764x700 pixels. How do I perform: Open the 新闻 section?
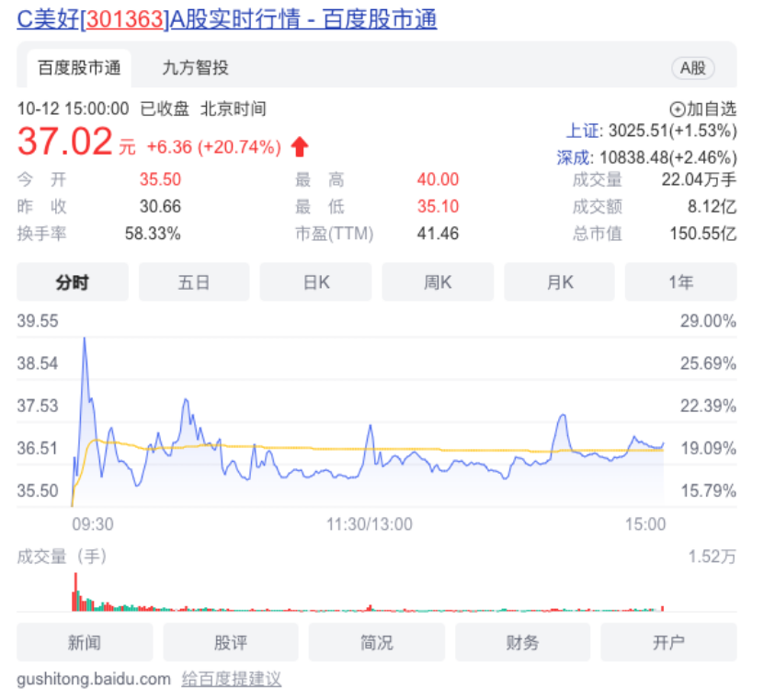click(85, 642)
